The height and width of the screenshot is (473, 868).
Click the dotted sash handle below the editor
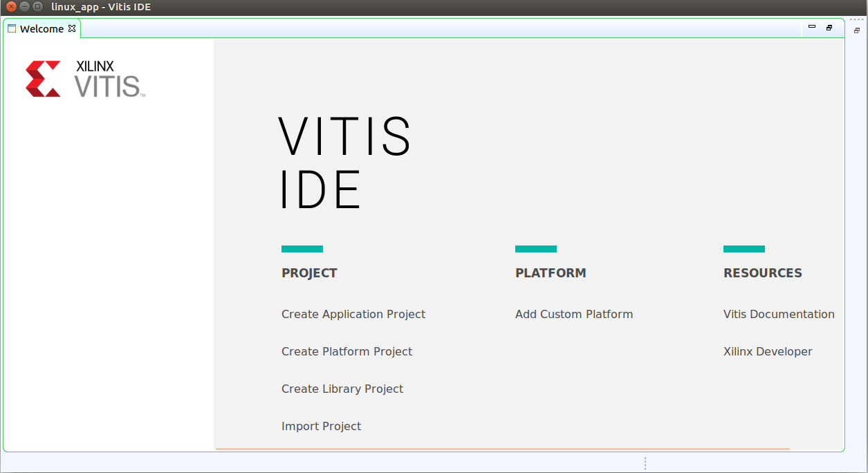tap(645, 462)
